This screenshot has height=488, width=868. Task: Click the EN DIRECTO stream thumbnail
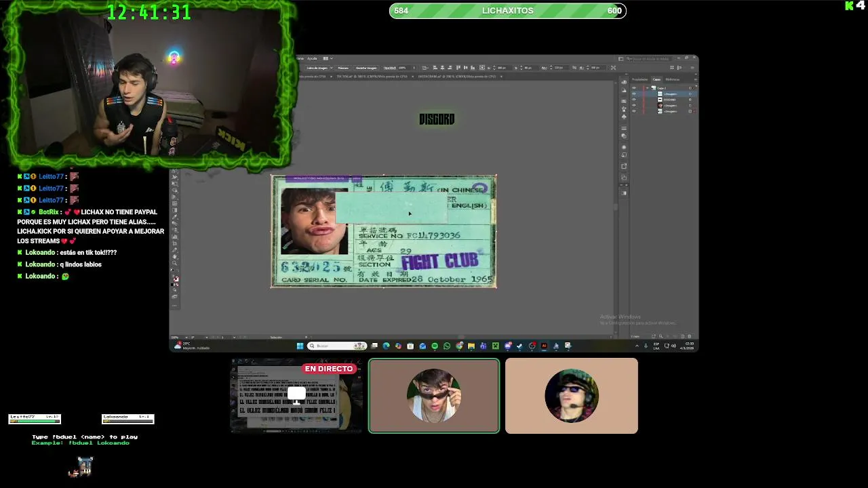[296, 396]
